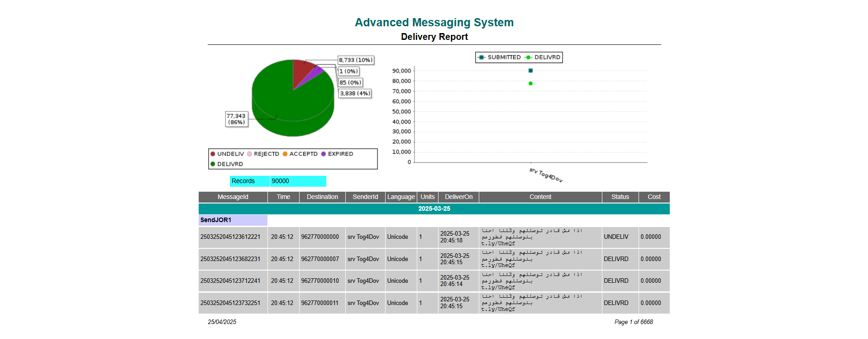Click the 90,000 y-axis tick label
868x339 pixels.
(x=401, y=71)
